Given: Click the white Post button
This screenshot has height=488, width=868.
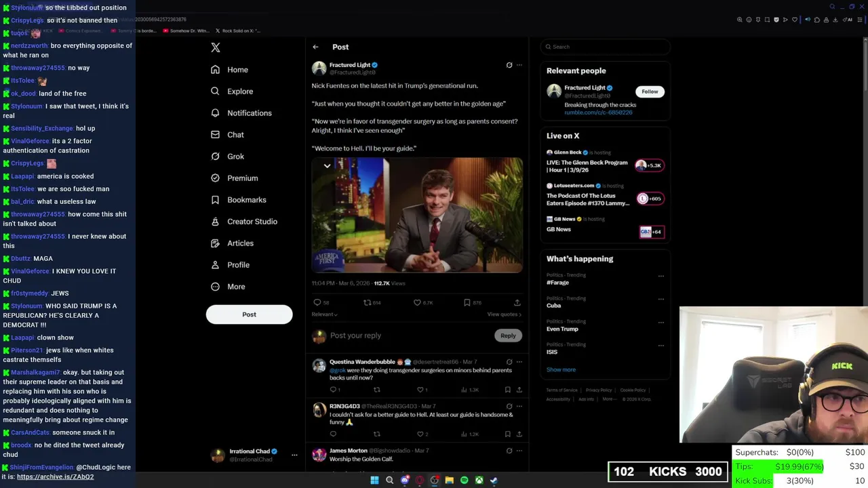Looking at the screenshot, I should click(249, 314).
